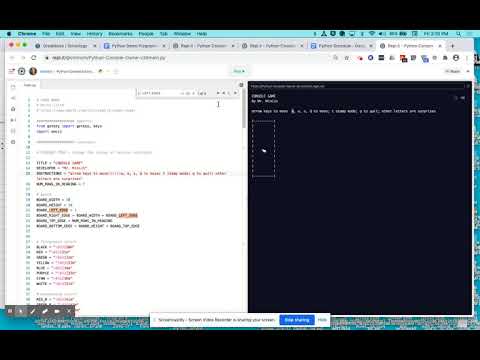The image size is (480, 360).
Task: Click the Share button in Repl.it header
Action: click(453, 71)
